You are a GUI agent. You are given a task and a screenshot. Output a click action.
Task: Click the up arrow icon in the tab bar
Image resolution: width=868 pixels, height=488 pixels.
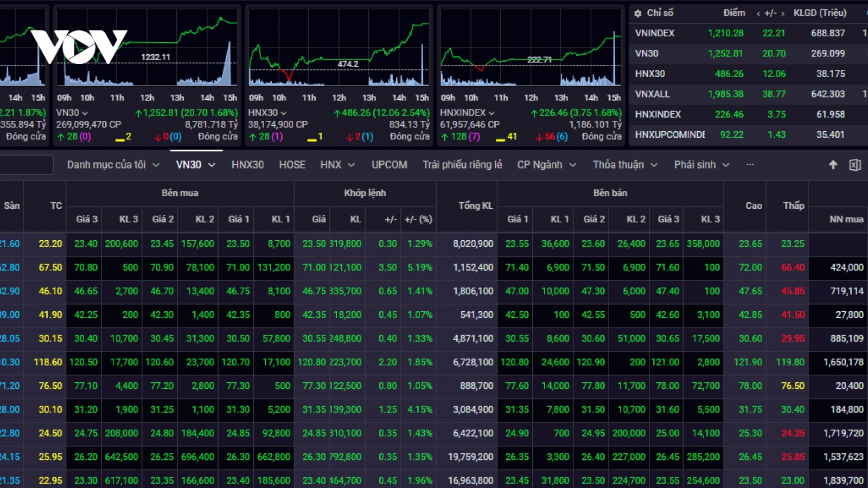[833, 165]
